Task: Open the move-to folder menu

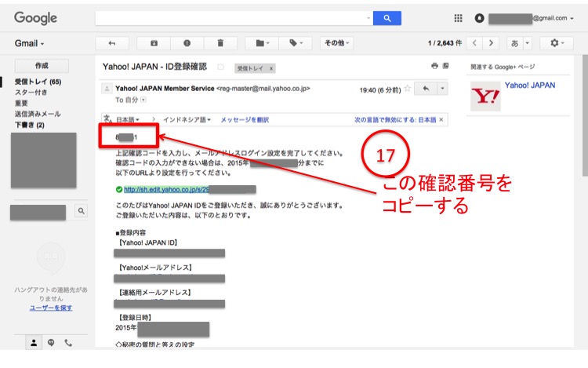Action: click(x=262, y=43)
